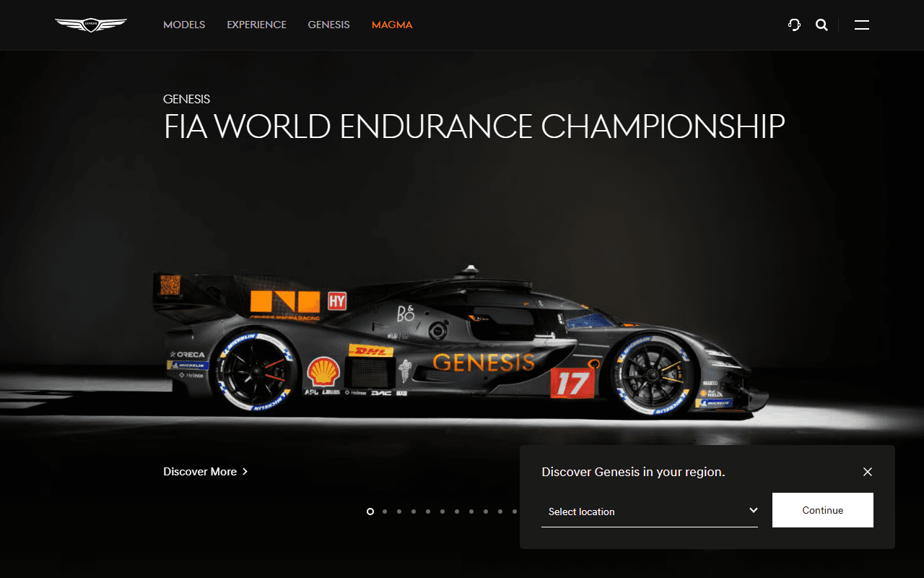
Task: Click the FIA WORLD ENDURANCE CHAMPIONSHIP heading
Action: (x=474, y=126)
